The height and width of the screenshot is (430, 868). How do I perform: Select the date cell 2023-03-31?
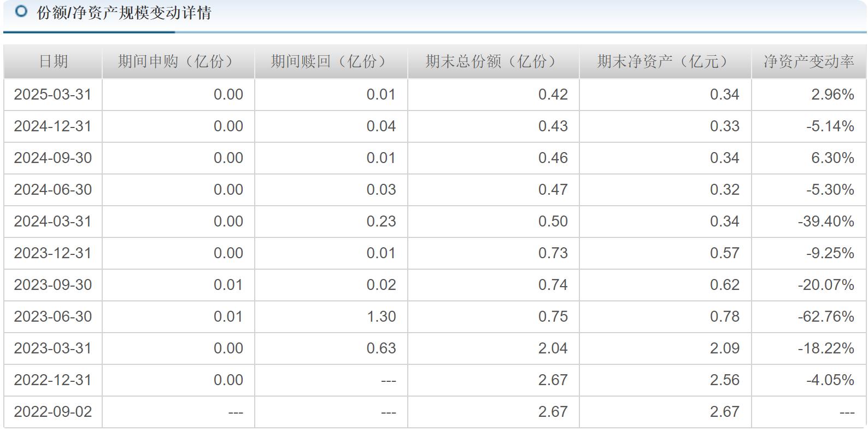point(53,348)
